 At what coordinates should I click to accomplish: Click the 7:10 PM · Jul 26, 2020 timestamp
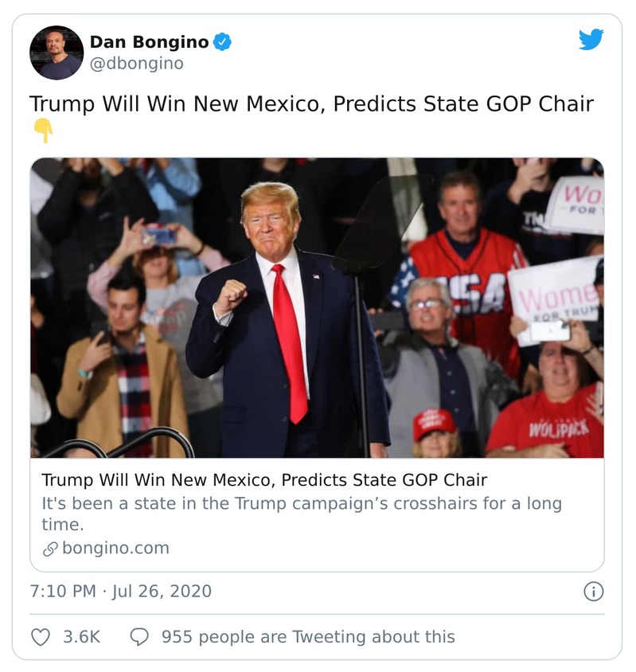click(x=121, y=591)
